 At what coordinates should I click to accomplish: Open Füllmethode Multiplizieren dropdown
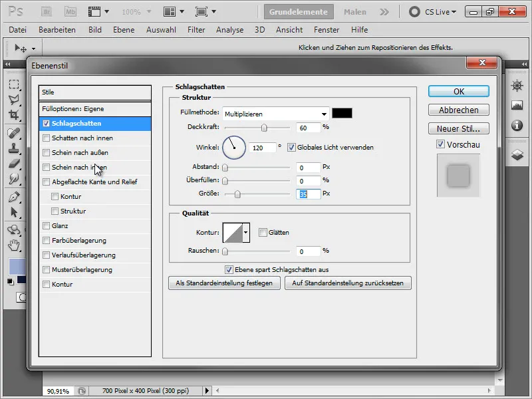[x=276, y=114]
